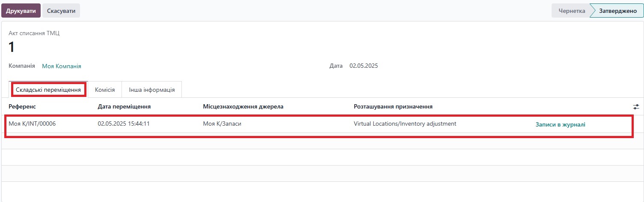This screenshot has width=644, height=202.
Task: Follow the Моя Компанія company link
Action: click(x=62, y=66)
